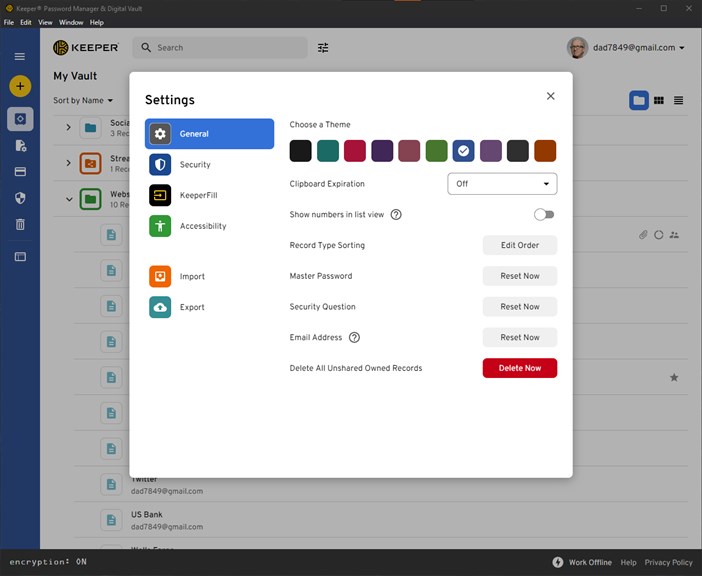Switch to list view icon
The width and height of the screenshot is (702, 576).
point(678,100)
